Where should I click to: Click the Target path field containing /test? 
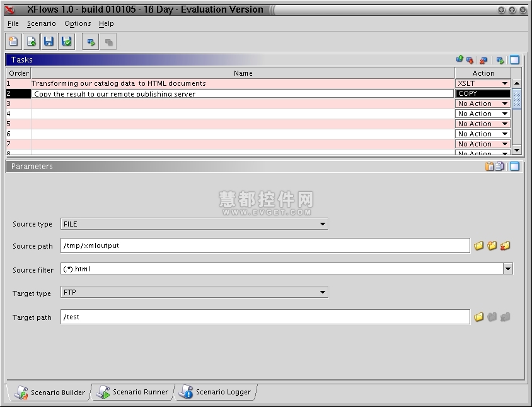pos(265,317)
